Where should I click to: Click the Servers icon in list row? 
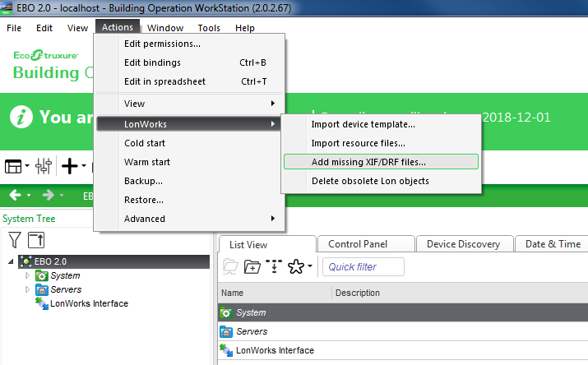click(226, 331)
